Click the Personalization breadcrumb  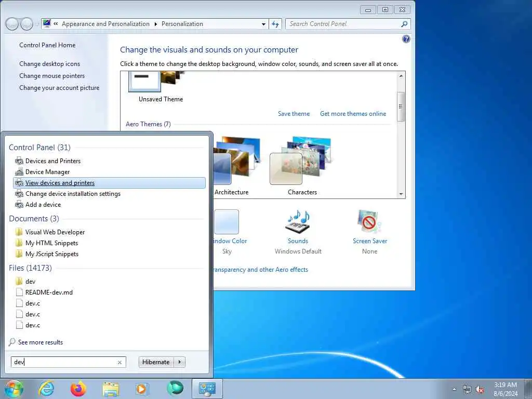[182, 24]
